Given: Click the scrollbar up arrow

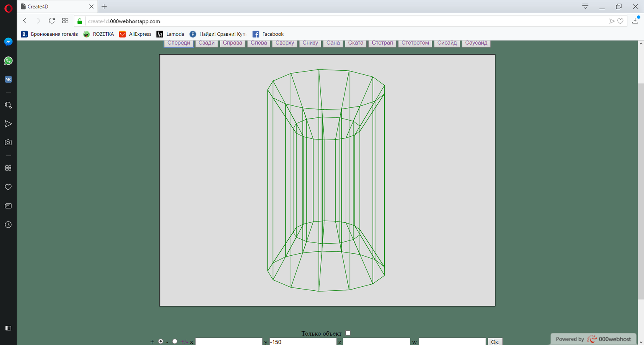Looking at the screenshot, I should coord(641,43).
